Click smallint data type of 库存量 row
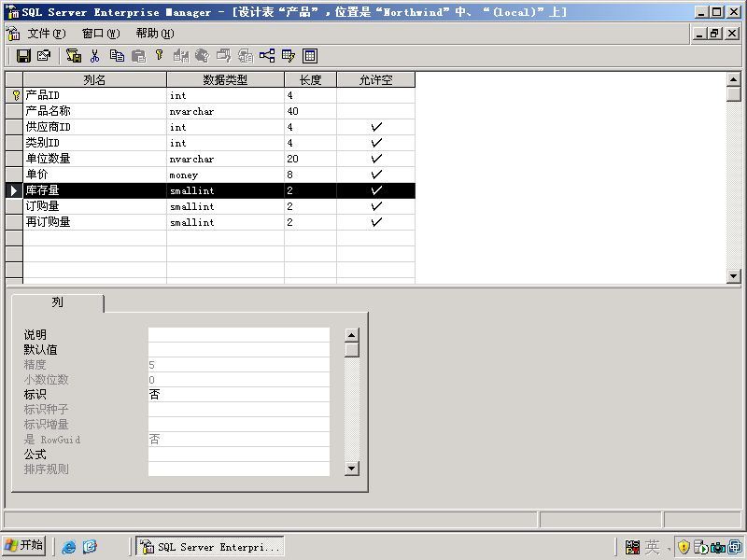This screenshot has height=560, width=747. (225, 190)
